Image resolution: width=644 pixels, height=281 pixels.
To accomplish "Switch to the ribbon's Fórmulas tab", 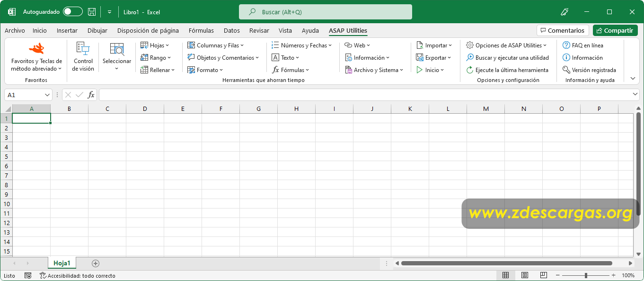I will click(201, 30).
